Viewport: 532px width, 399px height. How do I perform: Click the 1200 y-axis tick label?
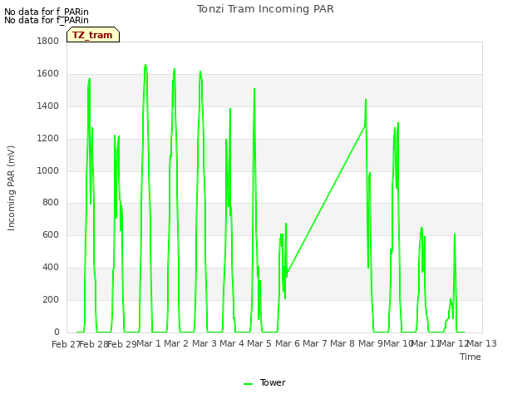[48, 139]
